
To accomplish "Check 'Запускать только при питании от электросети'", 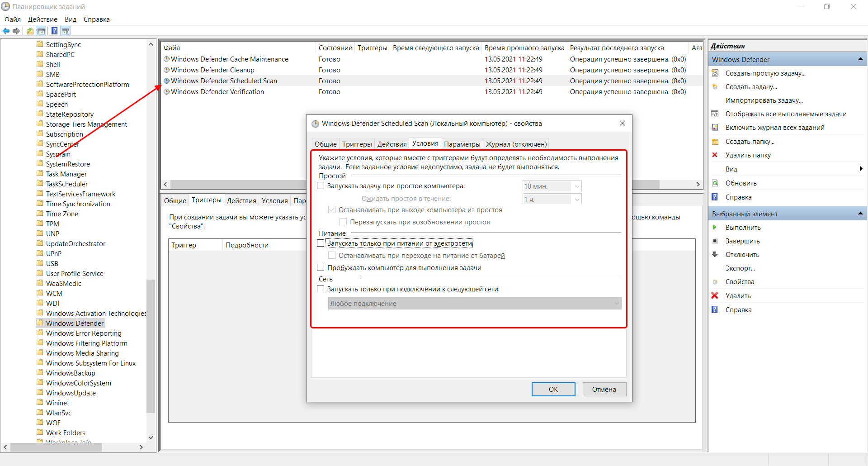I will (x=321, y=243).
